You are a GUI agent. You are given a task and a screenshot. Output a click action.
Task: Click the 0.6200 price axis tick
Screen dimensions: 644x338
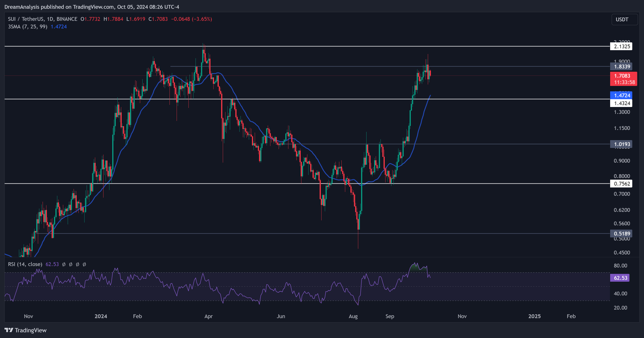tap(622, 210)
